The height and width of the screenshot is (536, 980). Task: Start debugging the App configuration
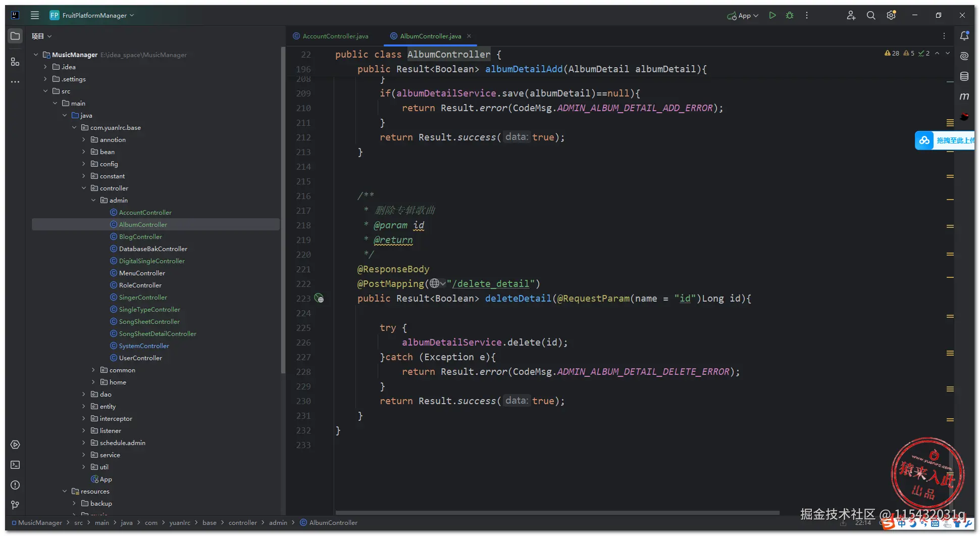click(x=790, y=15)
